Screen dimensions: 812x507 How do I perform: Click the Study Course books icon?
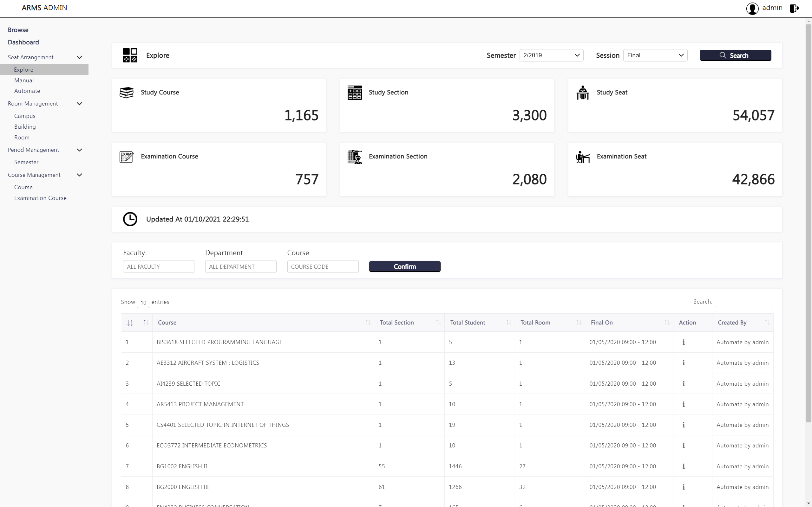click(x=127, y=93)
